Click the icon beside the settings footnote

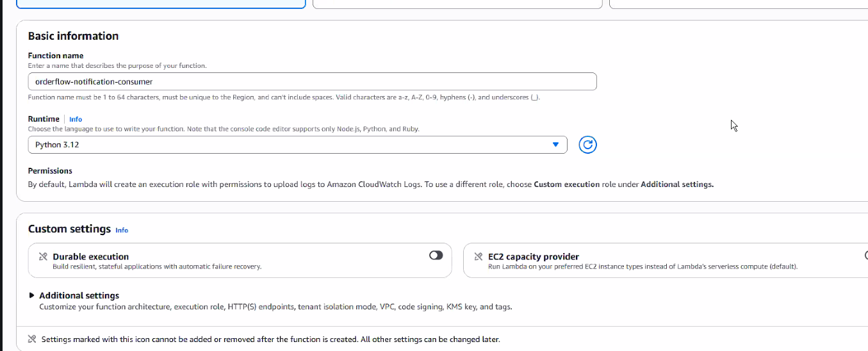click(32, 339)
